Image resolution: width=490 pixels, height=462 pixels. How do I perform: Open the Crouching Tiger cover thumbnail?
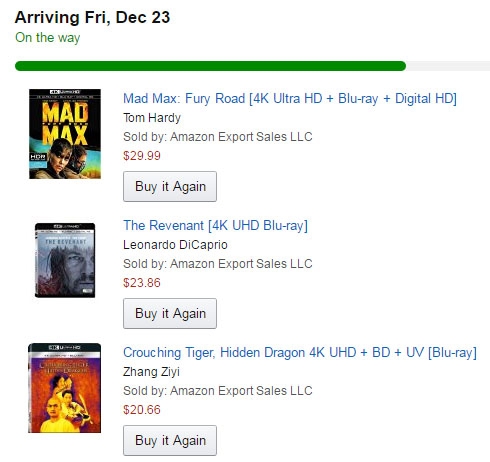64,388
